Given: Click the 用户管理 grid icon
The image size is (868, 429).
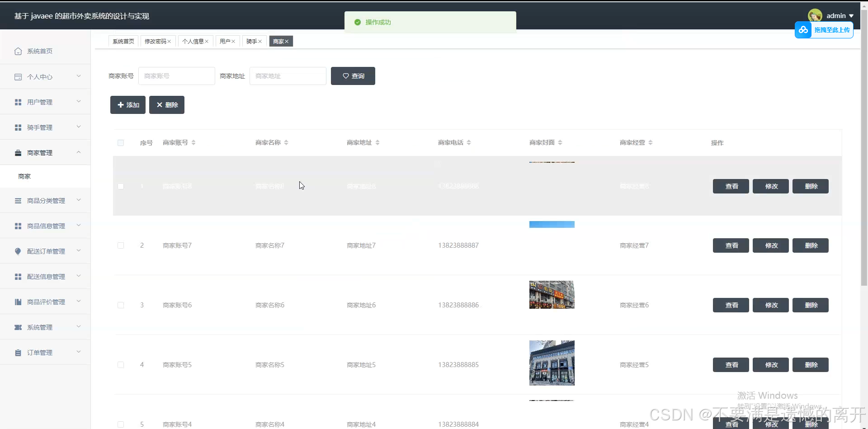Looking at the screenshot, I should (x=18, y=102).
